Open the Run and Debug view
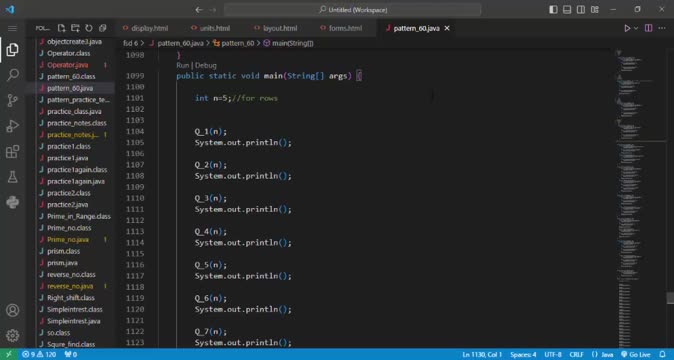This screenshot has width=674, height=360. (x=12, y=126)
